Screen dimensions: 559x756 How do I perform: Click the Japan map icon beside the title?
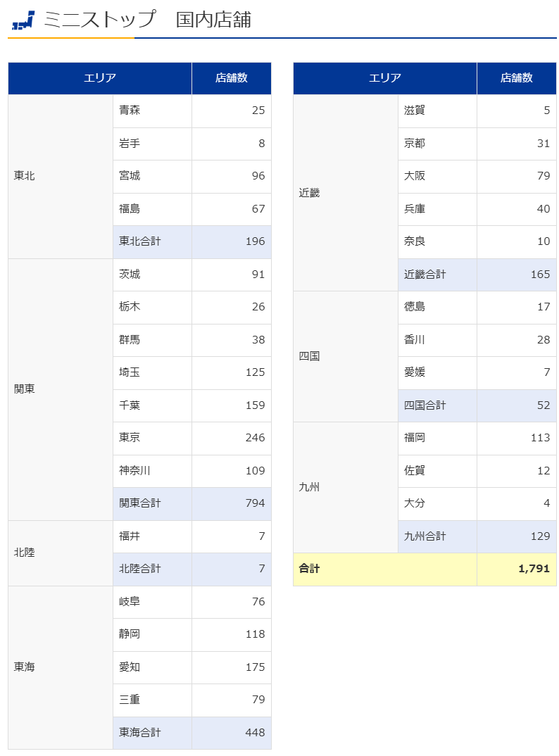point(23,20)
